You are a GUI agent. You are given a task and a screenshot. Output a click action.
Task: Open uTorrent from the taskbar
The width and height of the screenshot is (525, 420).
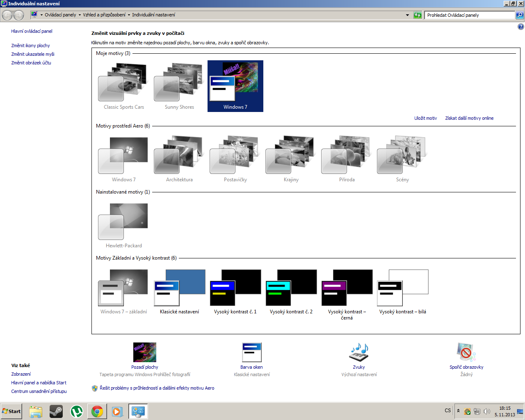click(77, 411)
